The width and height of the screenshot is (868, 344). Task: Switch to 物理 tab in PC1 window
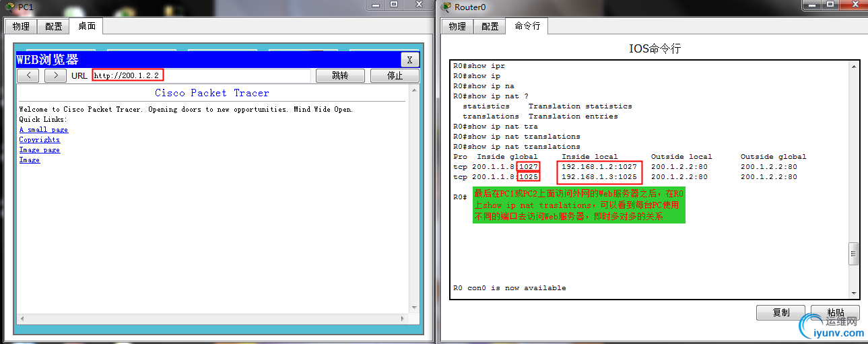pos(21,26)
